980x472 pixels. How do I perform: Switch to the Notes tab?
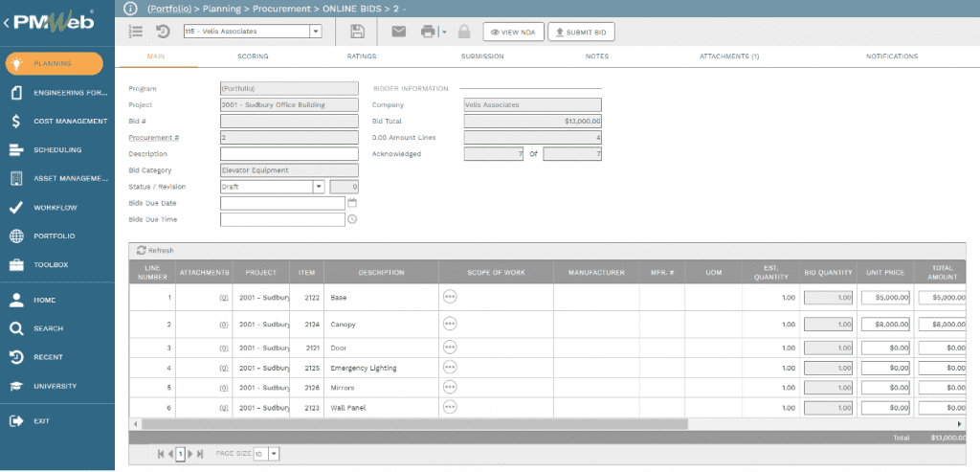coord(597,56)
